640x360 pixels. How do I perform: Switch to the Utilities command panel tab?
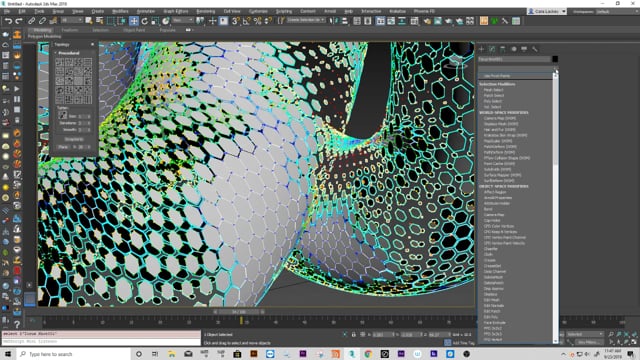point(535,49)
